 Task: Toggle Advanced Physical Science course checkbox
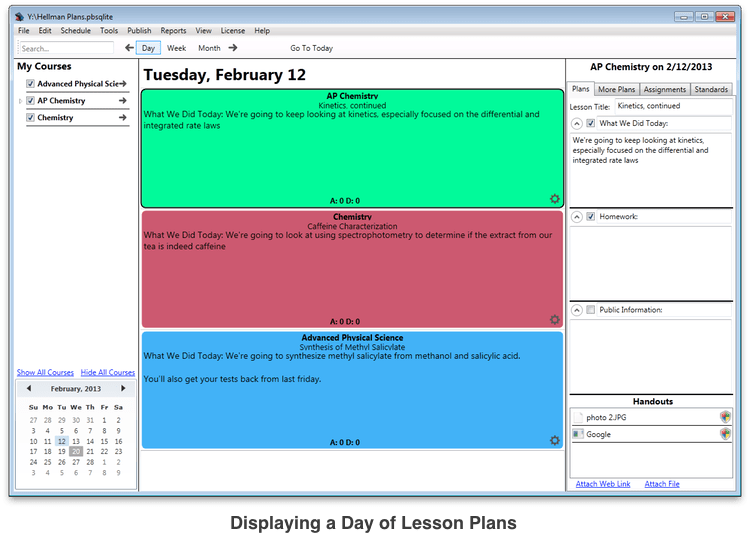click(30, 84)
